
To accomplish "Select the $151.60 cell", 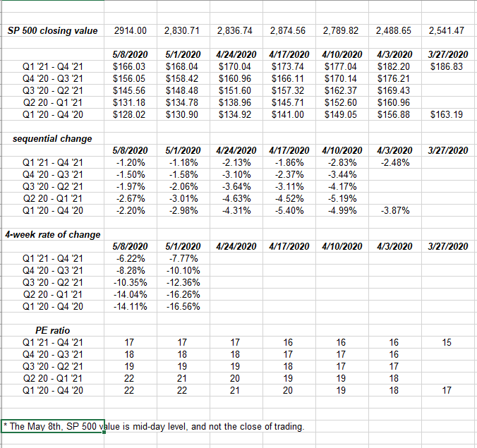I will 235,90.
